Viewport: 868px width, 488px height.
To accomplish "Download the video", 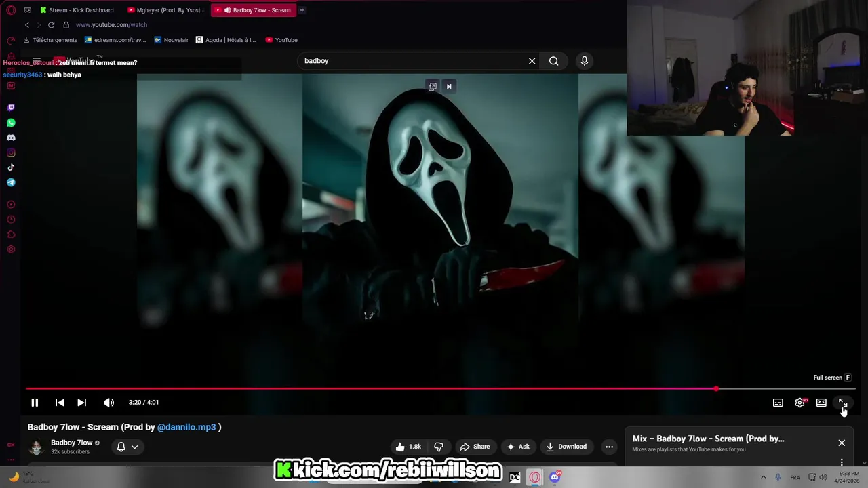I will coord(566,447).
